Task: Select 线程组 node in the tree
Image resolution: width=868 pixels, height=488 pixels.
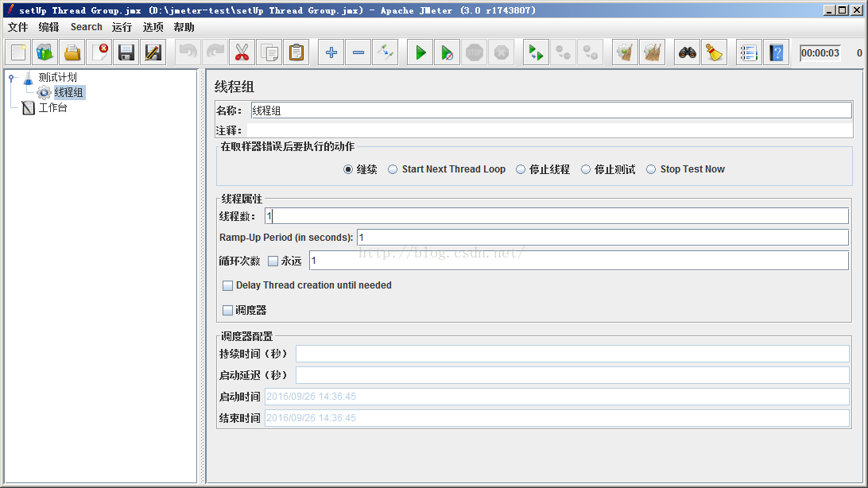Action: 68,92
